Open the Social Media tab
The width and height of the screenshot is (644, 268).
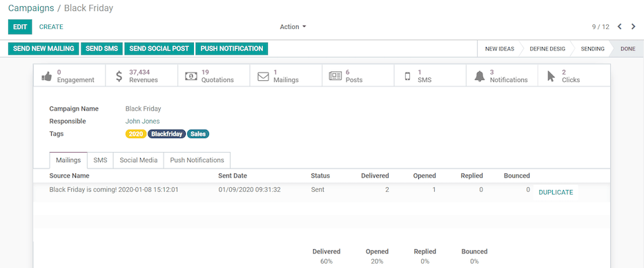point(139,160)
